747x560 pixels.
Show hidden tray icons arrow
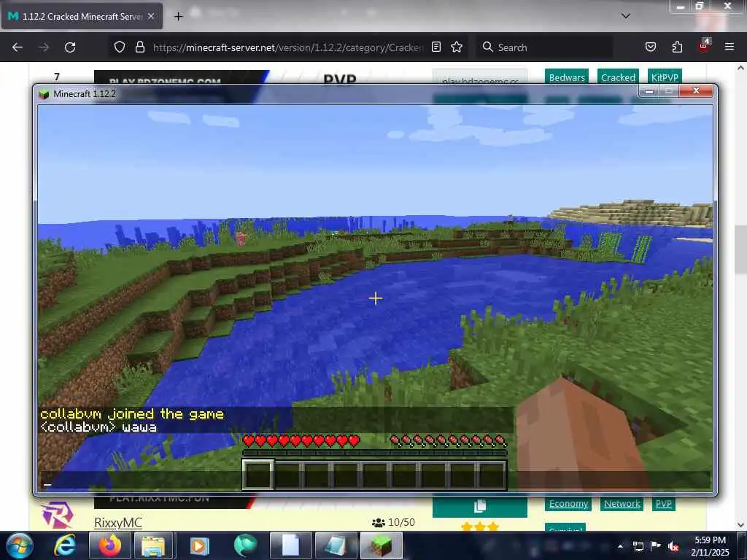620,547
